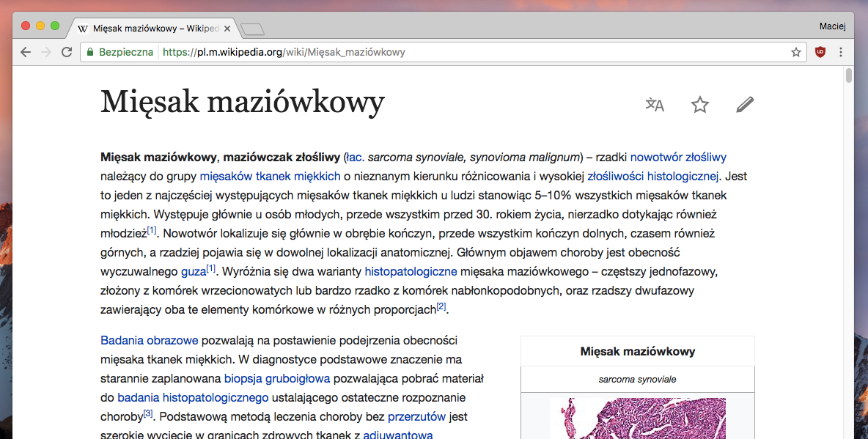Open the uBlock Origin extension icon
Screen dimensions: 868x439
(820, 52)
